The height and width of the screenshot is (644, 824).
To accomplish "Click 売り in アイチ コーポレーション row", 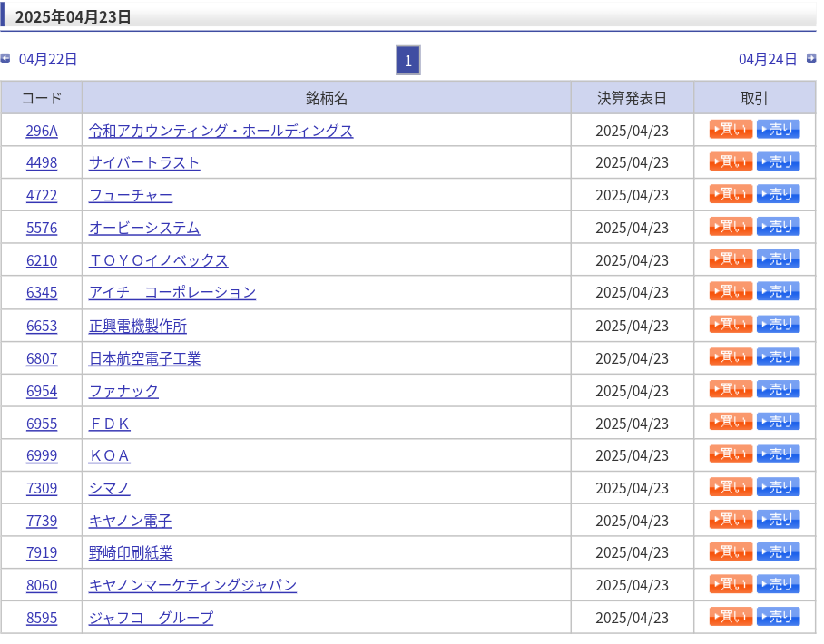I will [778, 291].
